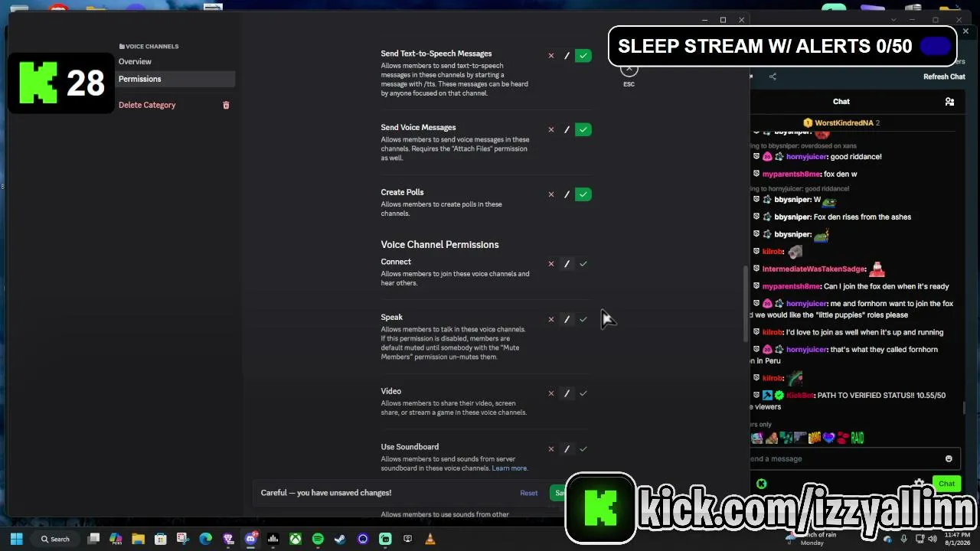Reset the unsaved permission changes

point(529,493)
